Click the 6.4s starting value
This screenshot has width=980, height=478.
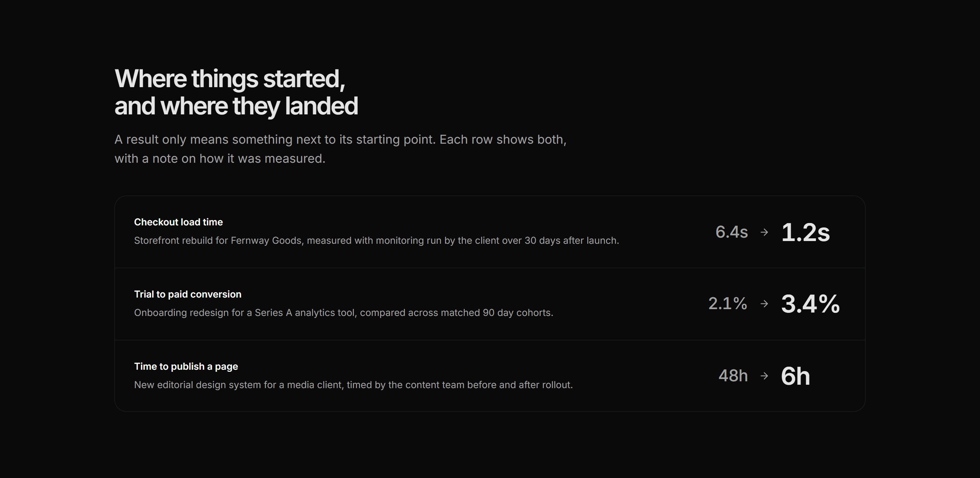732,232
